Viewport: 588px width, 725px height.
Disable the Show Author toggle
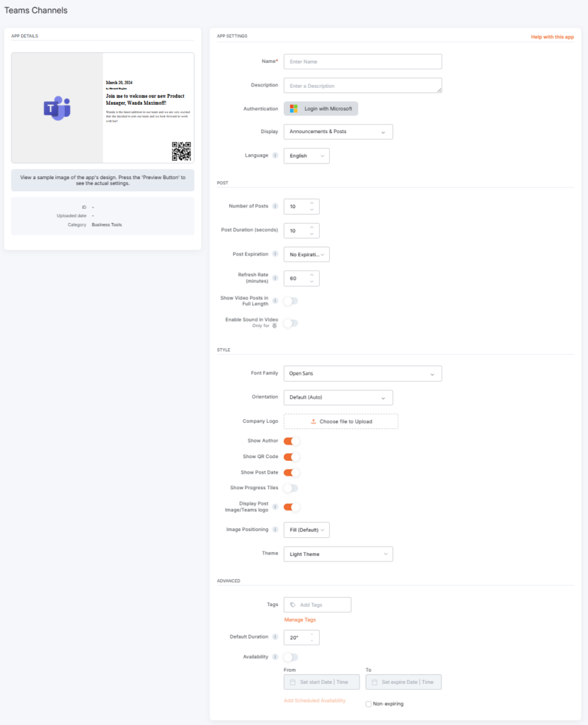click(290, 440)
